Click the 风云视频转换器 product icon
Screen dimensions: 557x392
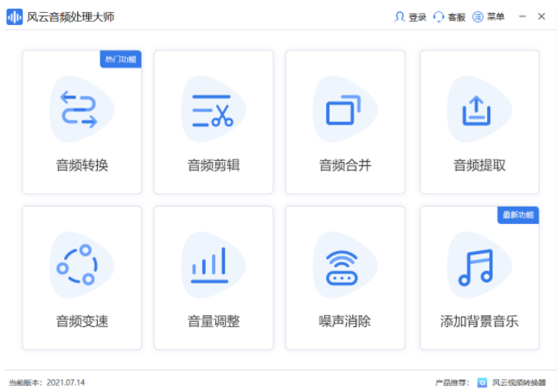[482, 382]
